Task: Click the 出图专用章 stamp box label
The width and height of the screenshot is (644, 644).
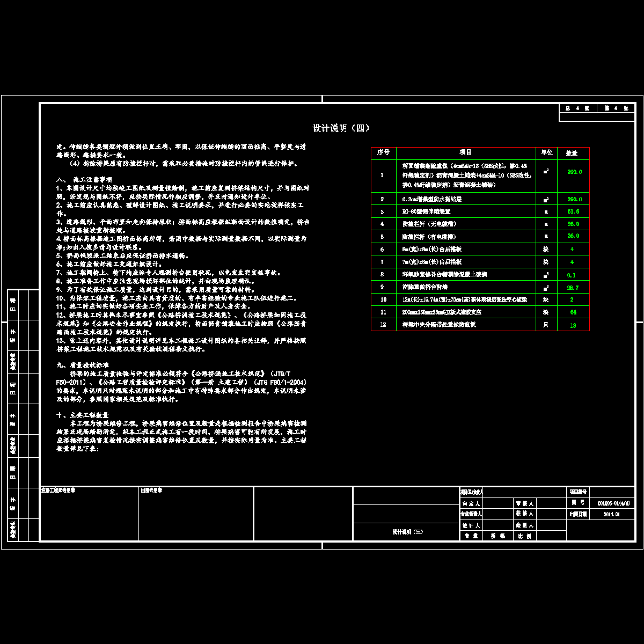Action: 151,491
